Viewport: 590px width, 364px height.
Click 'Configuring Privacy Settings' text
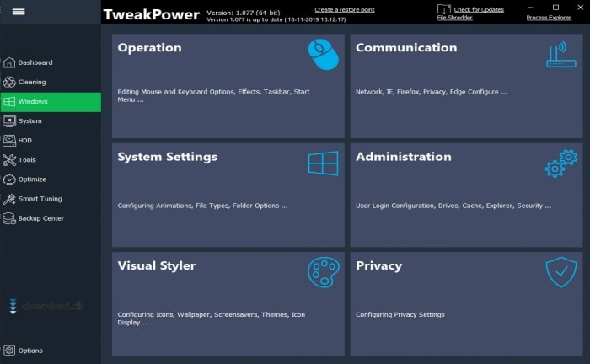pyautogui.click(x=400, y=315)
